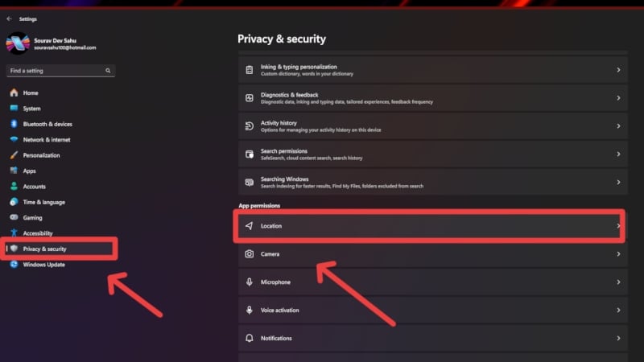Click the Microphone icon
Screen dimensions: 644x362
point(249,282)
